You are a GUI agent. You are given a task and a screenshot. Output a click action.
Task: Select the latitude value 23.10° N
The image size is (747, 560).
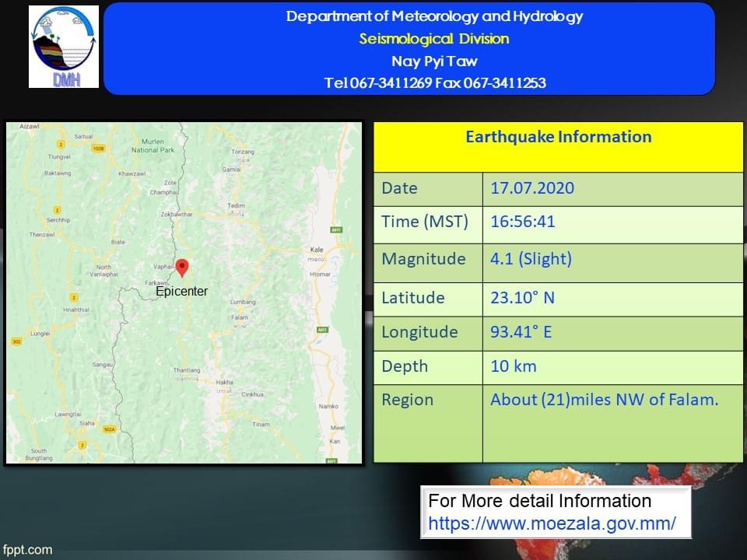pos(522,298)
